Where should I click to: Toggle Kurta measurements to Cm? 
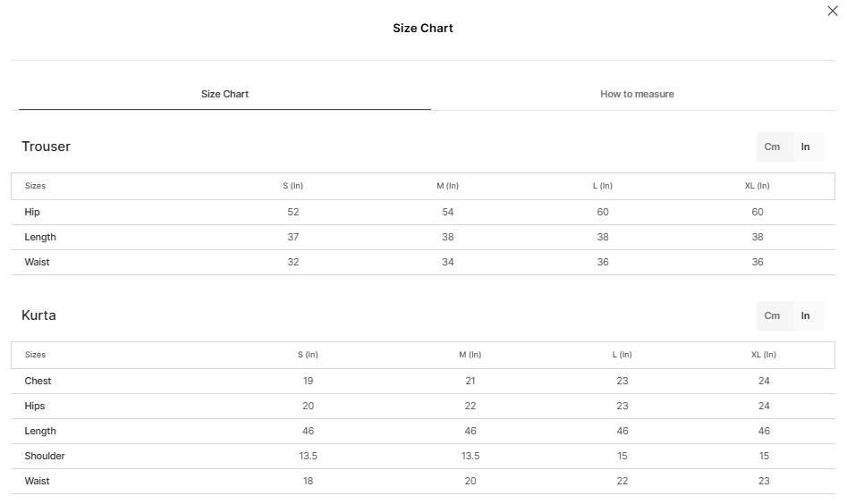click(x=772, y=315)
